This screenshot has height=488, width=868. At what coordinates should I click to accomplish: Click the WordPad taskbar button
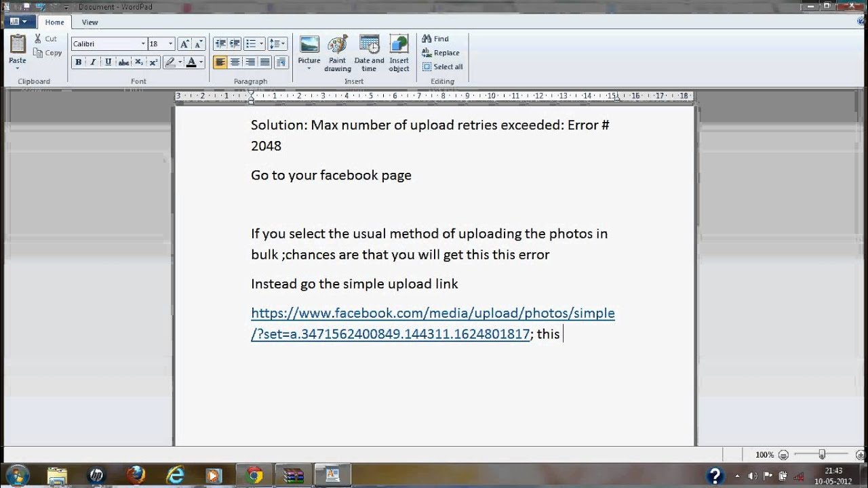coord(333,475)
